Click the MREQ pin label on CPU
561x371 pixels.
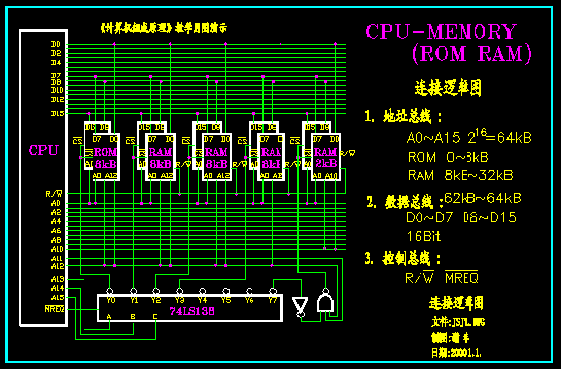coord(54,309)
